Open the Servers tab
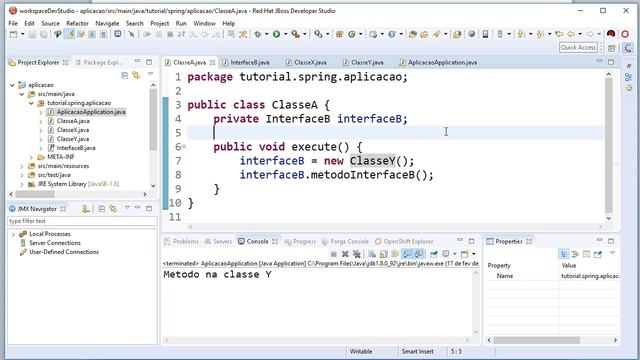 coord(218,242)
